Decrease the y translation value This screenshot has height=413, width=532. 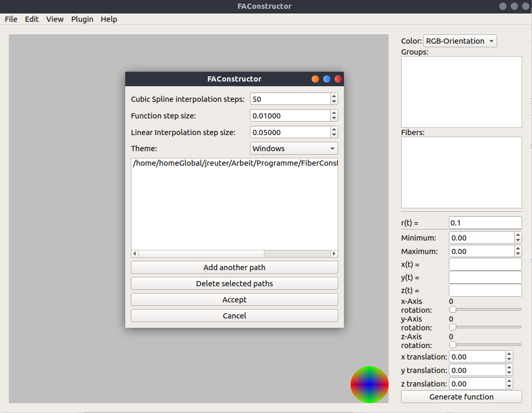509,374
